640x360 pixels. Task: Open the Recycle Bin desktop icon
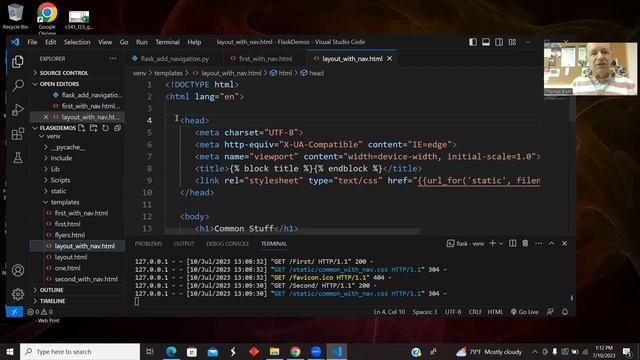point(15,16)
